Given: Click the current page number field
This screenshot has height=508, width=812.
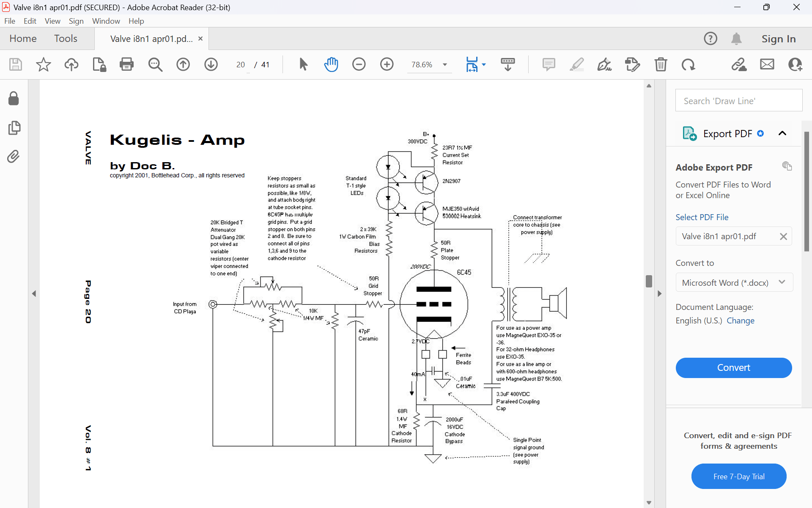Looking at the screenshot, I should (x=241, y=64).
